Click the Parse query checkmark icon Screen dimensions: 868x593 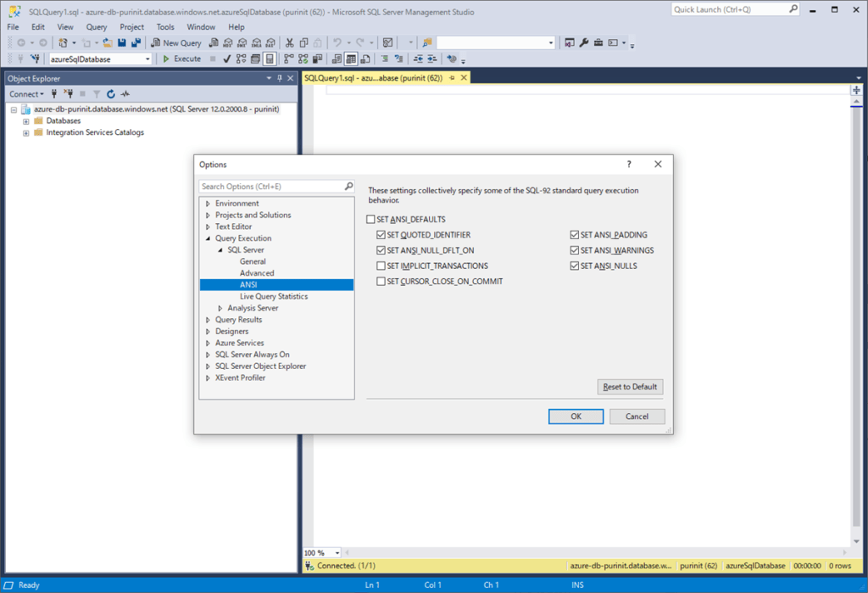[x=227, y=59]
